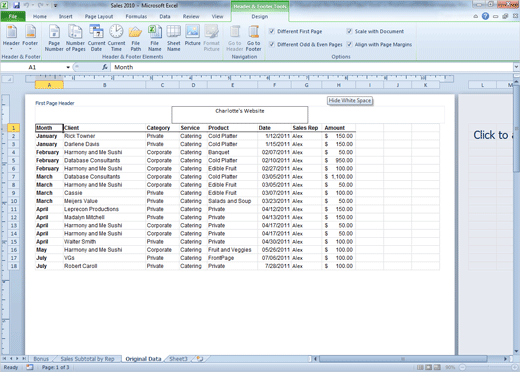Toggle Different Odd & Even Pages checkbox
The image size is (520, 372).
tap(272, 44)
